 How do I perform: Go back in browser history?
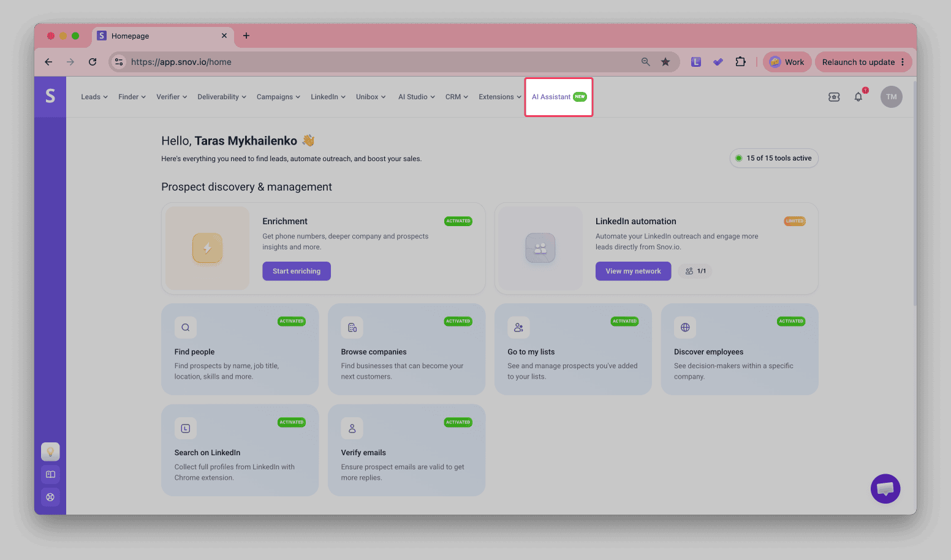pos(48,62)
